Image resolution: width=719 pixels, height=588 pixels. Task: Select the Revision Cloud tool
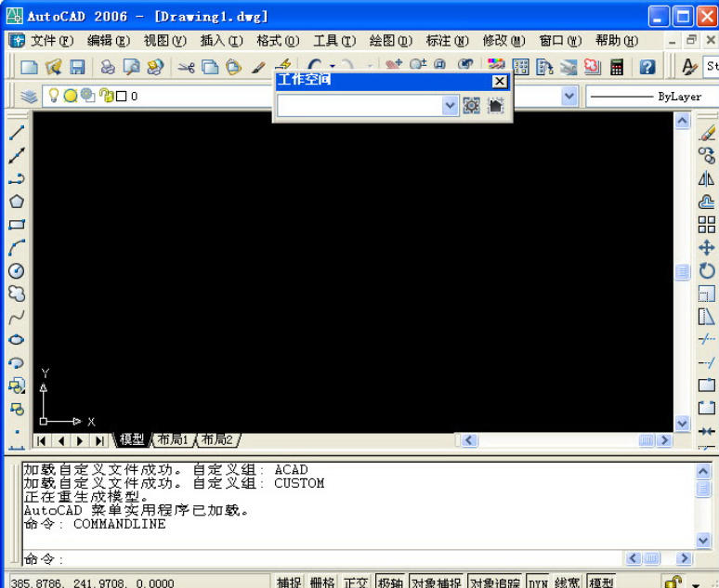pos(17,294)
